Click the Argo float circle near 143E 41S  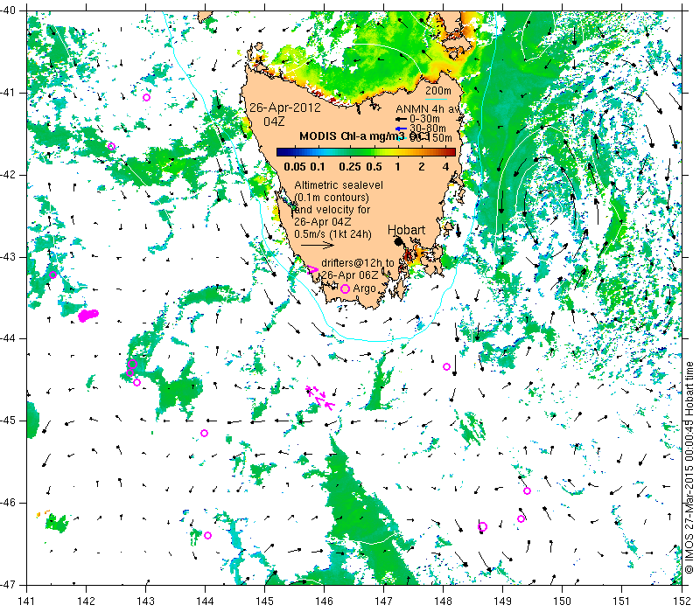pos(146,98)
